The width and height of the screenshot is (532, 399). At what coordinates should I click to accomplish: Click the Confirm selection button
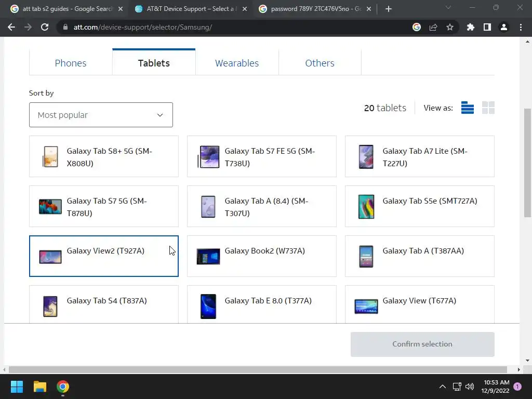click(x=422, y=344)
